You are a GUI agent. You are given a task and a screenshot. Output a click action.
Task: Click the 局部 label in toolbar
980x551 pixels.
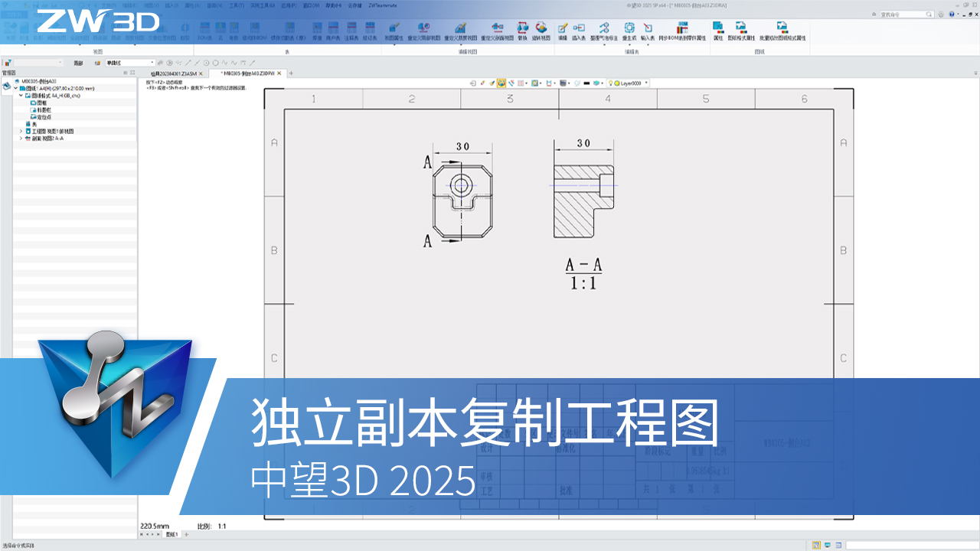[x=78, y=63]
